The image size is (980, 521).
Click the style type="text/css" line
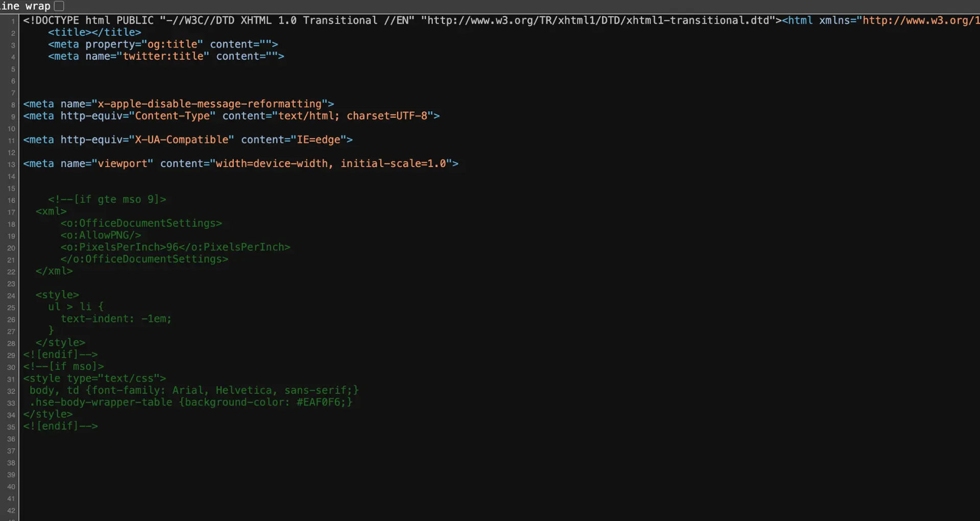(94, 378)
